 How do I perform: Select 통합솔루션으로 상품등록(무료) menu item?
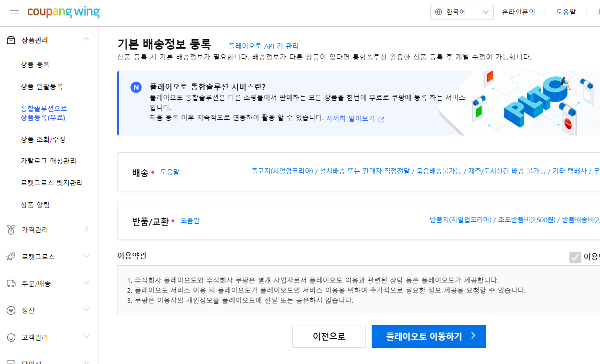click(44, 113)
